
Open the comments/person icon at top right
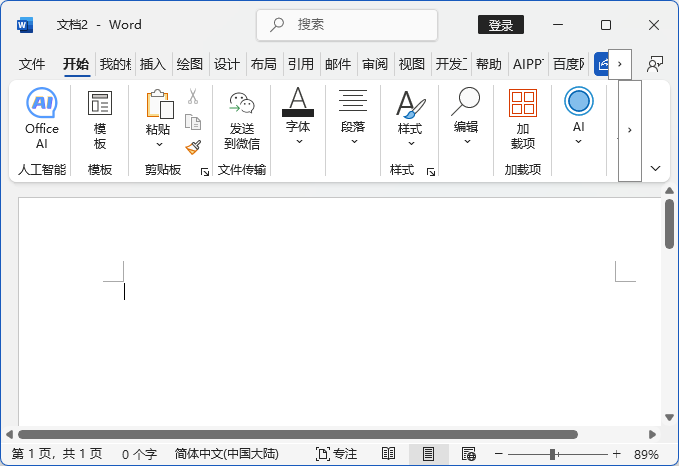pos(654,64)
